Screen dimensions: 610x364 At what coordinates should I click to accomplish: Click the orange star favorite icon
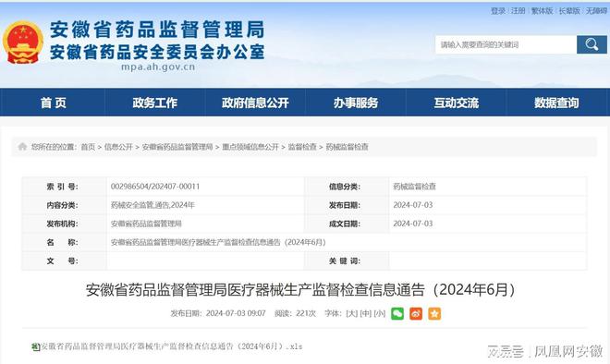pyautogui.click(x=434, y=313)
